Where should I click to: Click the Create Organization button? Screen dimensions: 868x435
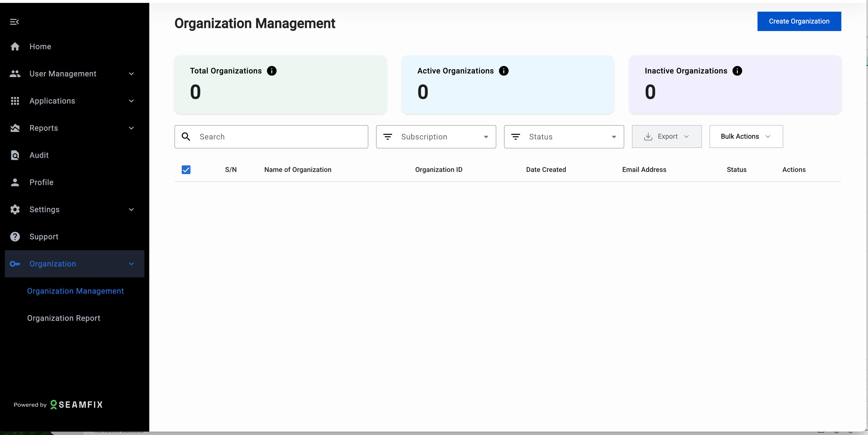pyautogui.click(x=799, y=21)
